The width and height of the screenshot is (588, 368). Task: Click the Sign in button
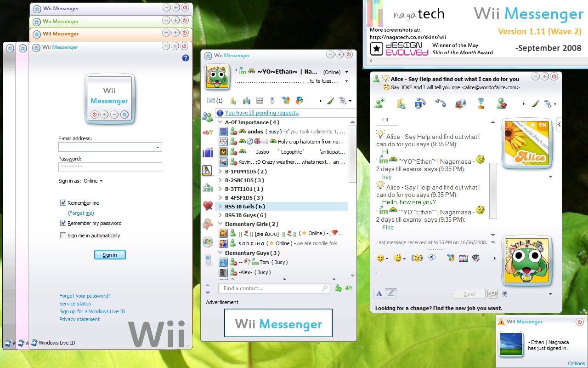tap(110, 255)
